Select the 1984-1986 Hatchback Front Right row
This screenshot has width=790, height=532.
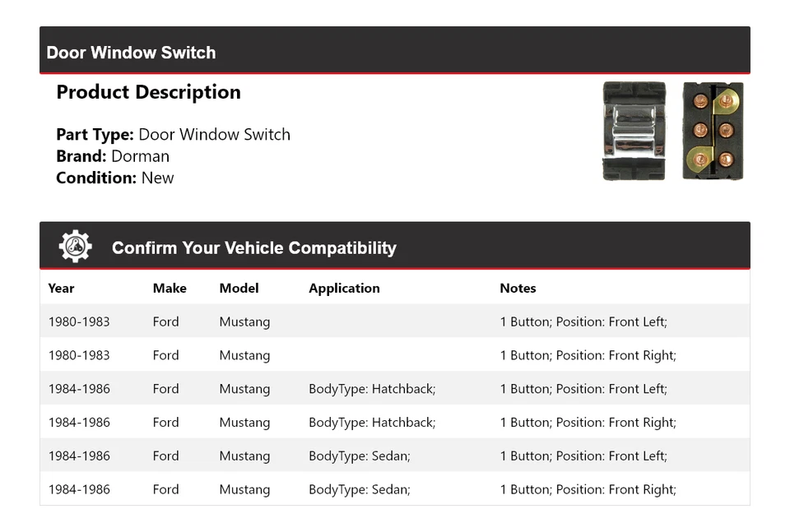pos(395,423)
